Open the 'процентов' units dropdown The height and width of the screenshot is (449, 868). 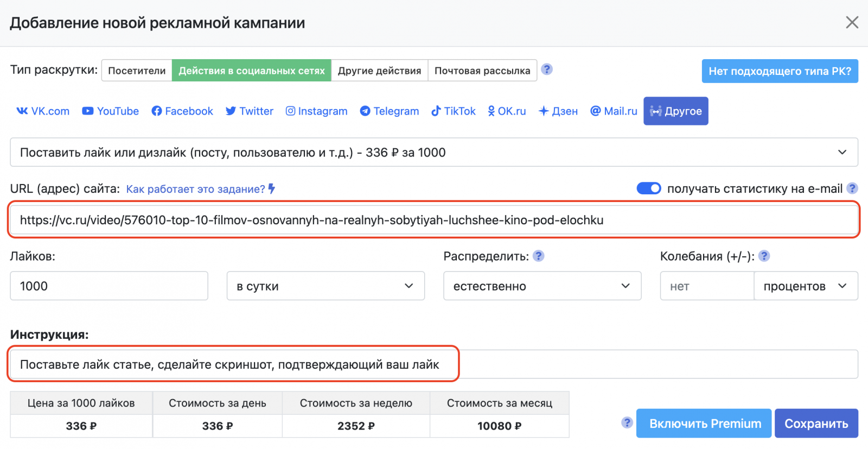(805, 286)
